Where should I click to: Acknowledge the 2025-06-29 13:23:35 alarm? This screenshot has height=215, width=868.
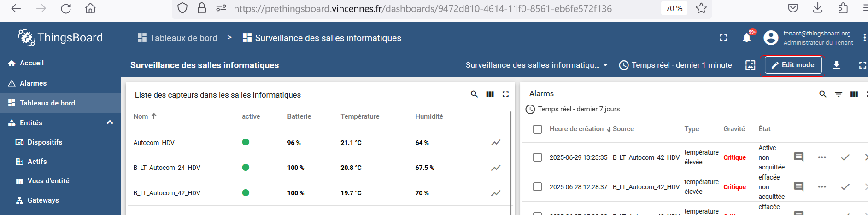(845, 157)
